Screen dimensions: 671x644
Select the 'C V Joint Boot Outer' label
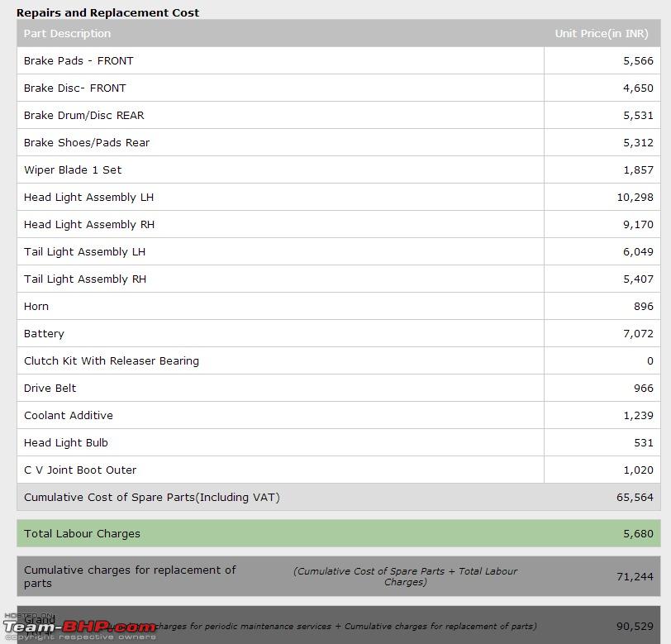point(80,470)
